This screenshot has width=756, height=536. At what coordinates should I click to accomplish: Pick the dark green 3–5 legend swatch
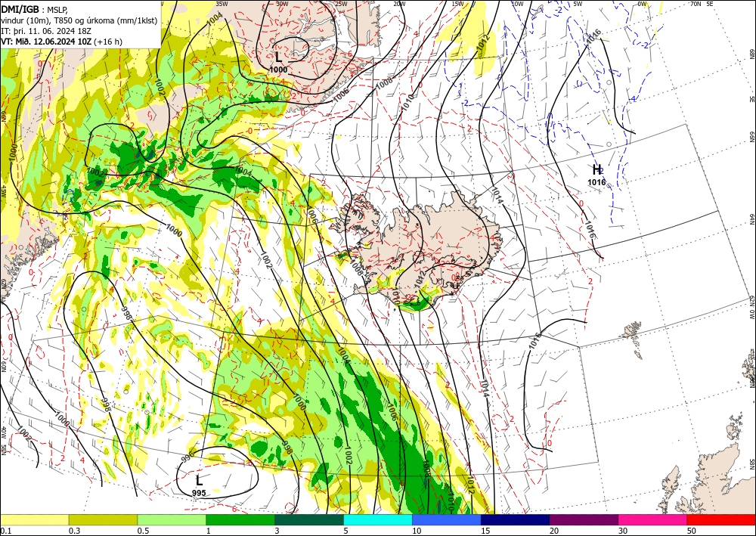click(x=309, y=519)
